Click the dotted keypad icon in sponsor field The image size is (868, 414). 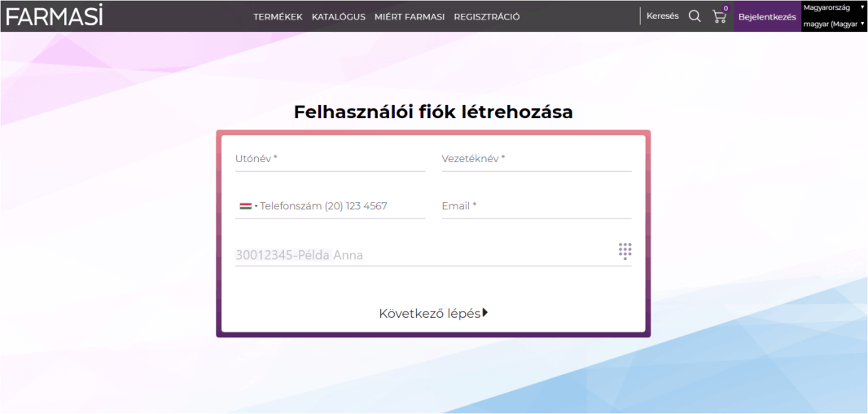pyautogui.click(x=625, y=251)
